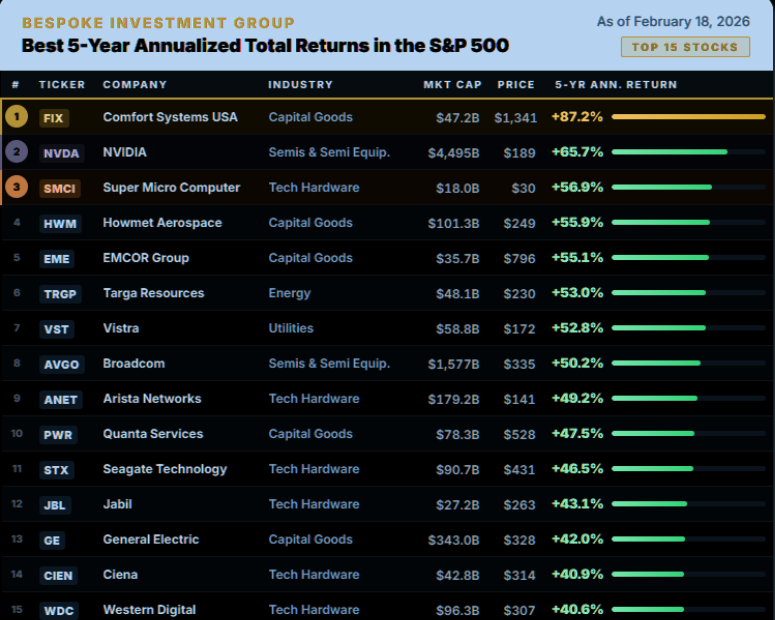Click the Semis & Semi Equip. industry for NVIDIA
This screenshot has width=775, height=620.
tap(329, 152)
